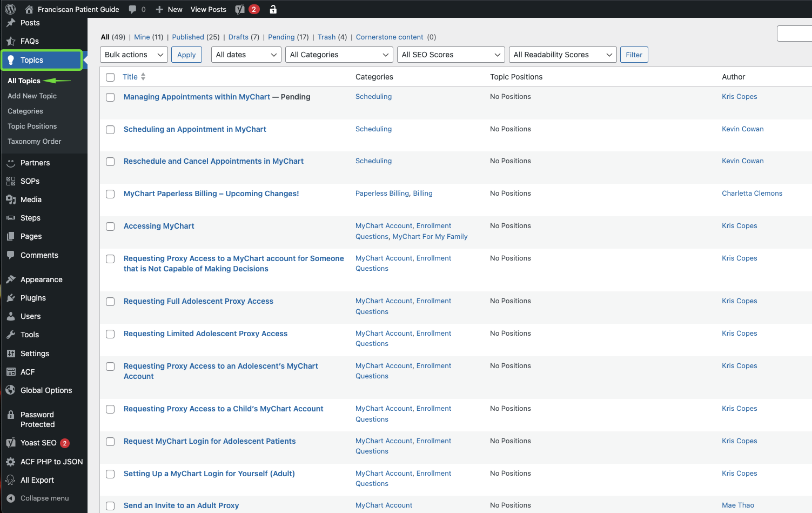The image size is (812, 513).
Task: Click the Steps list icon
Action: click(11, 218)
